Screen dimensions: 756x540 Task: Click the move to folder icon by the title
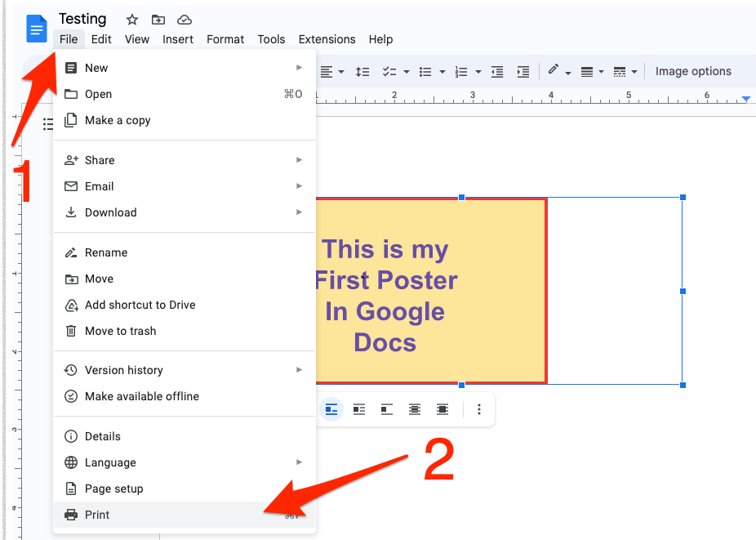click(158, 20)
